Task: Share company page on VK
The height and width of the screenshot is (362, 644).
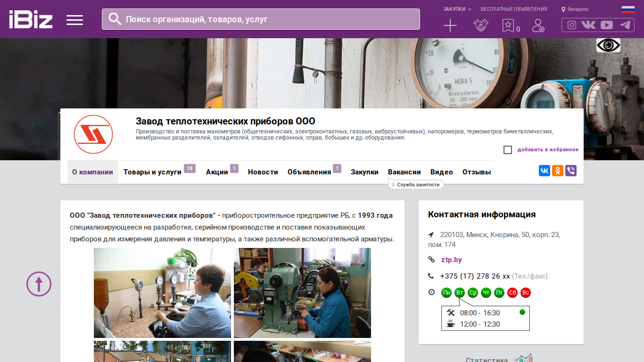Action: pos(545,171)
